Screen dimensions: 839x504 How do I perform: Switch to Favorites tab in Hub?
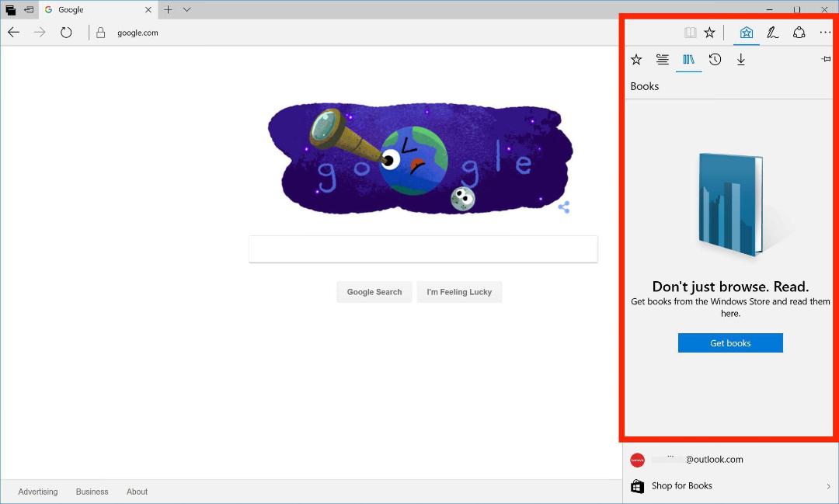[x=636, y=59]
